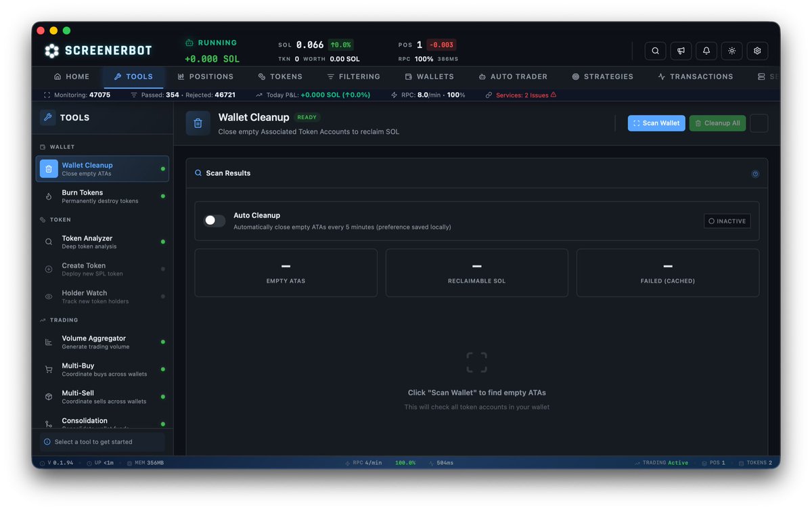This screenshot has width=812, height=511.
Task: Click the Scan Wallet button
Action: (x=656, y=123)
